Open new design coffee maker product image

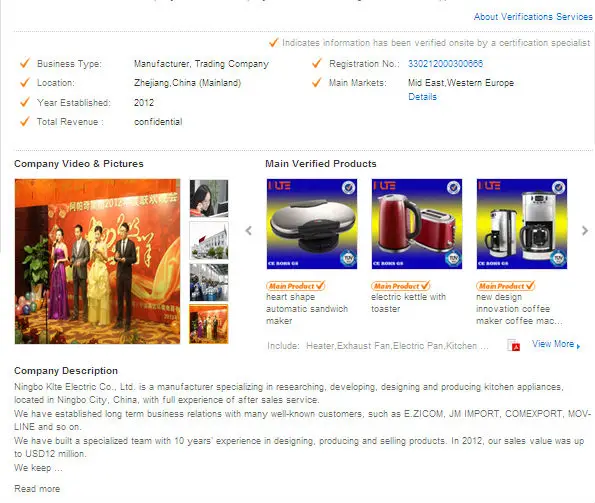pyautogui.click(x=522, y=224)
